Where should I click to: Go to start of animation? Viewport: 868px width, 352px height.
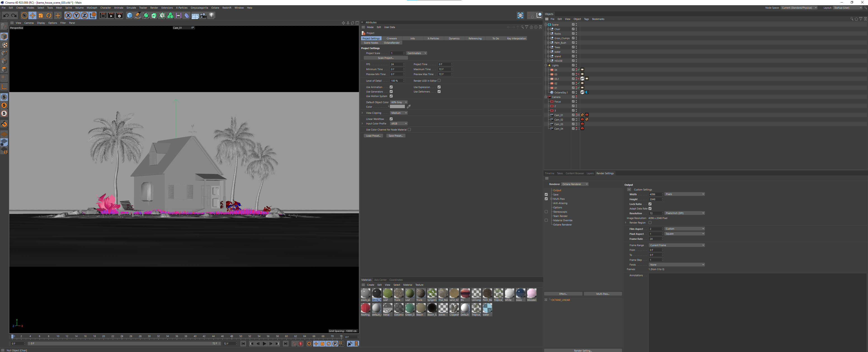point(243,344)
